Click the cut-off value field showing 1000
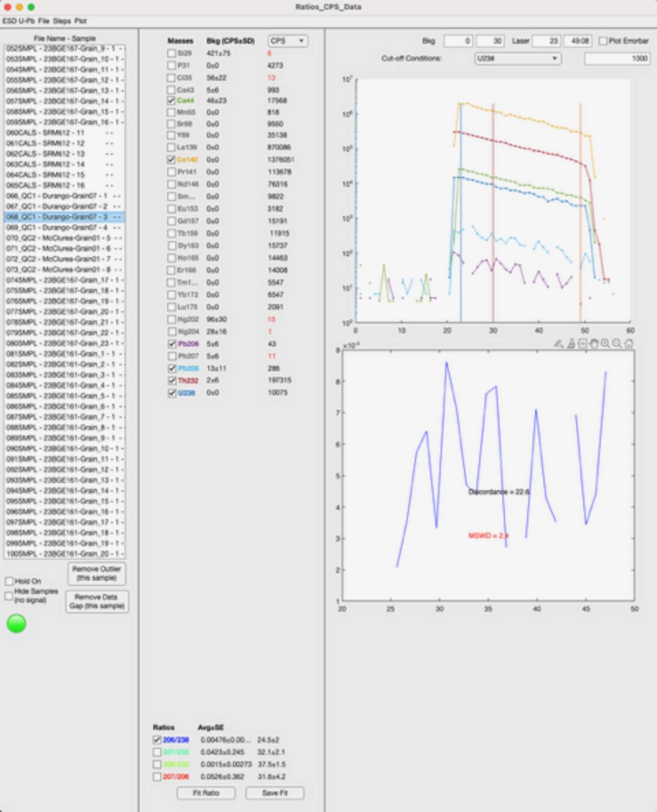This screenshot has height=812, width=657. point(617,58)
